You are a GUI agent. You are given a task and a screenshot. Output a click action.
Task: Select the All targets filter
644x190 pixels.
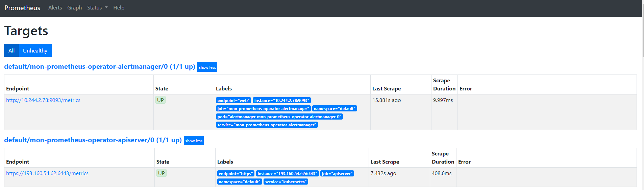(11, 50)
